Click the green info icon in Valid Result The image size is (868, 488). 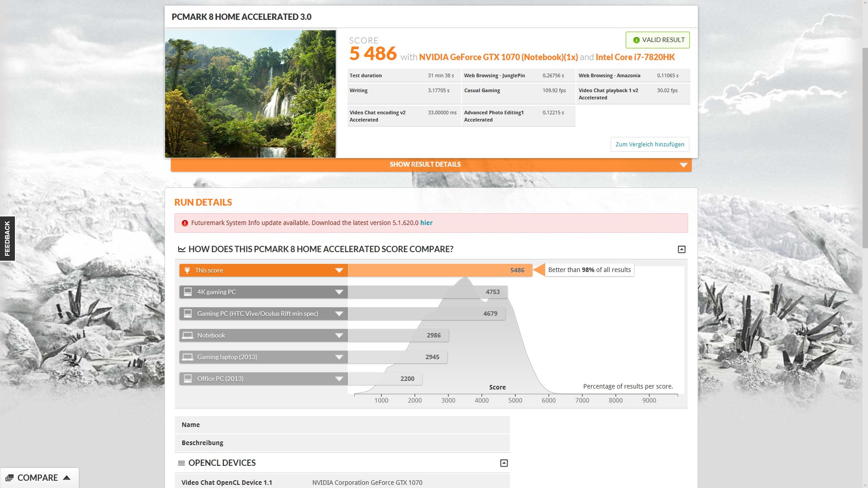pyautogui.click(x=637, y=40)
